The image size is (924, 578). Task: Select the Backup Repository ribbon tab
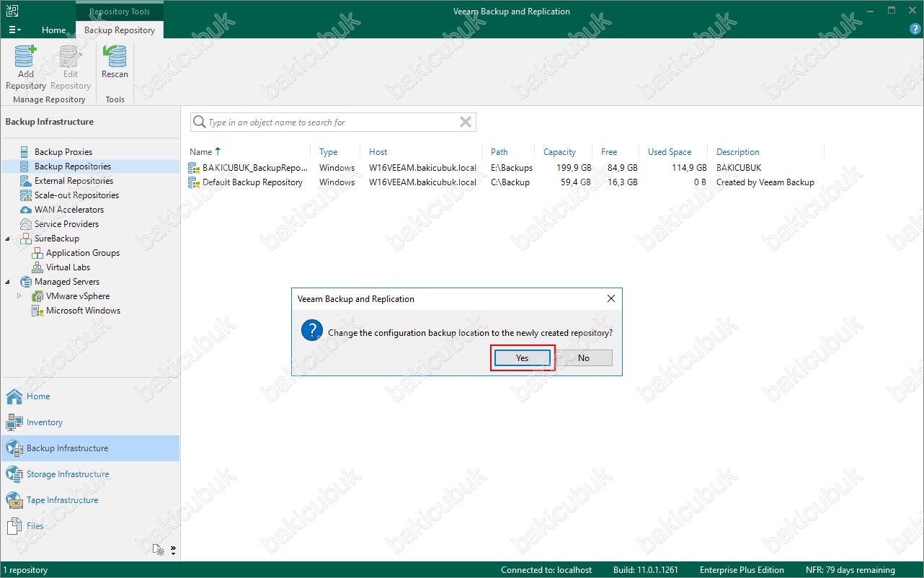coord(120,30)
